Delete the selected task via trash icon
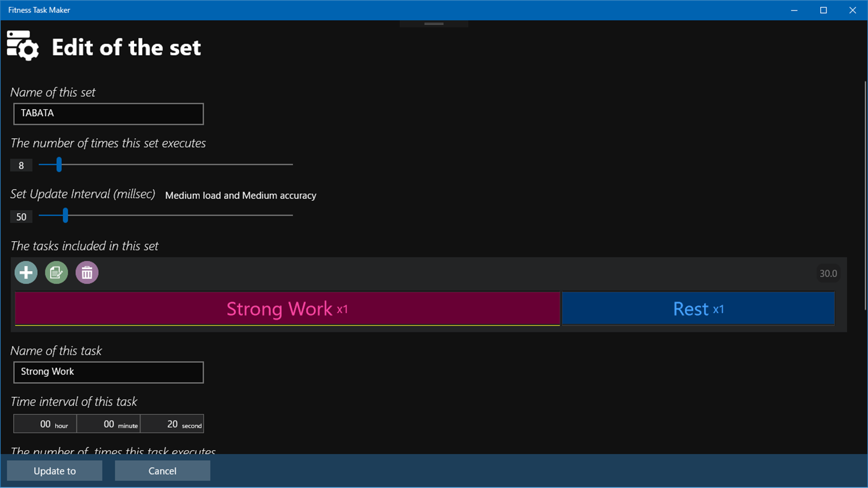 [87, 272]
